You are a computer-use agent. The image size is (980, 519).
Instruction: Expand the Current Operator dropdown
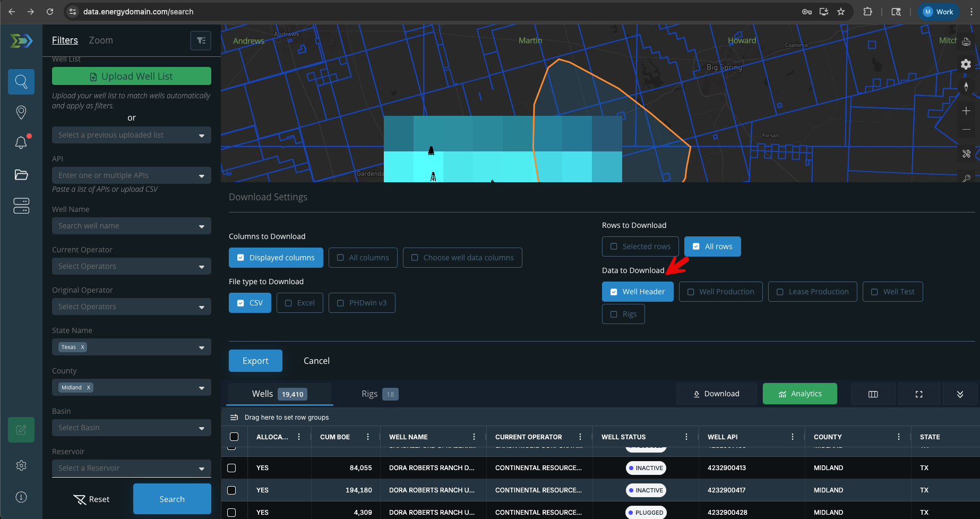point(201,267)
